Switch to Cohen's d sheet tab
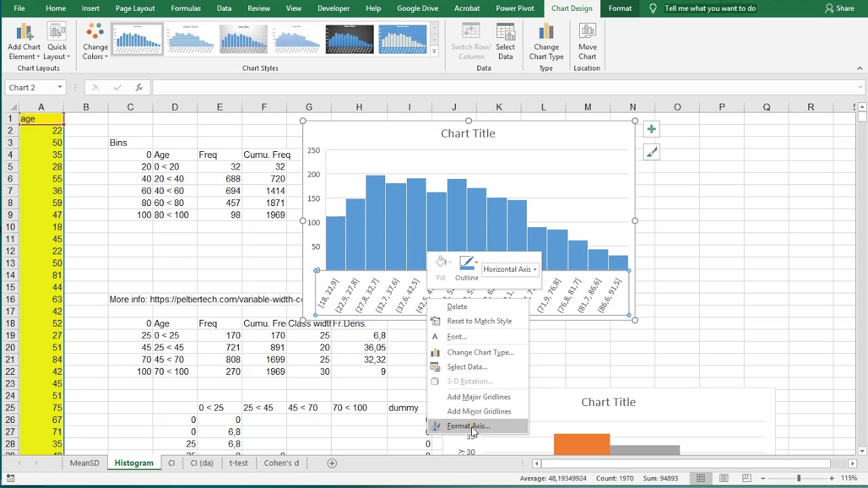The image size is (868, 488). coord(281,463)
